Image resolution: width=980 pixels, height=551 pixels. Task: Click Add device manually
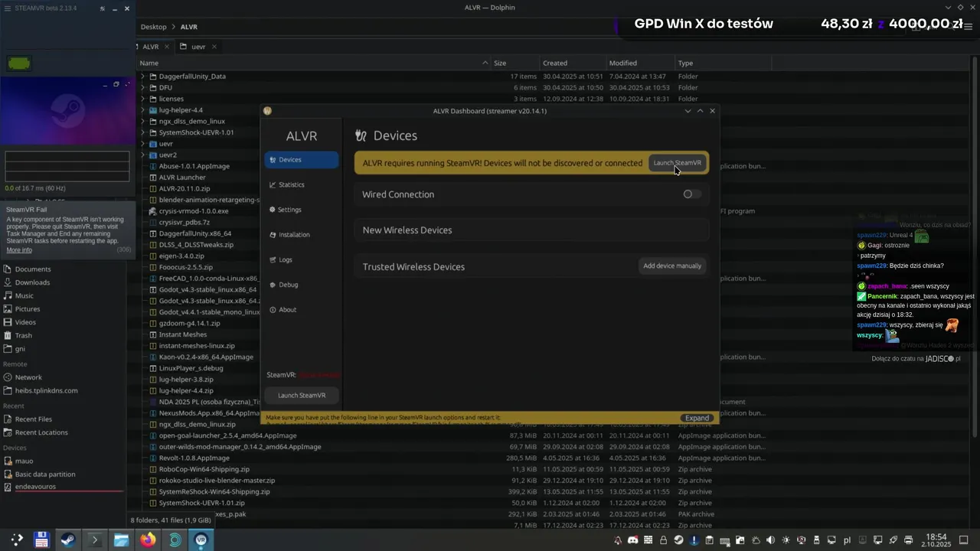(x=672, y=266)
